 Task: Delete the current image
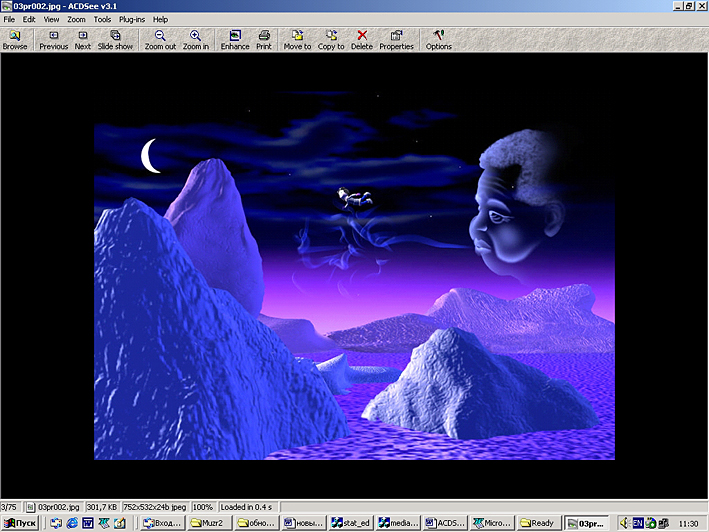(362, 40)
